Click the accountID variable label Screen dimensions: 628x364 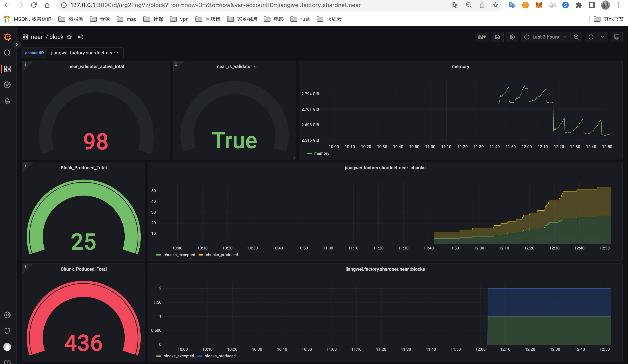click(34, 53)
